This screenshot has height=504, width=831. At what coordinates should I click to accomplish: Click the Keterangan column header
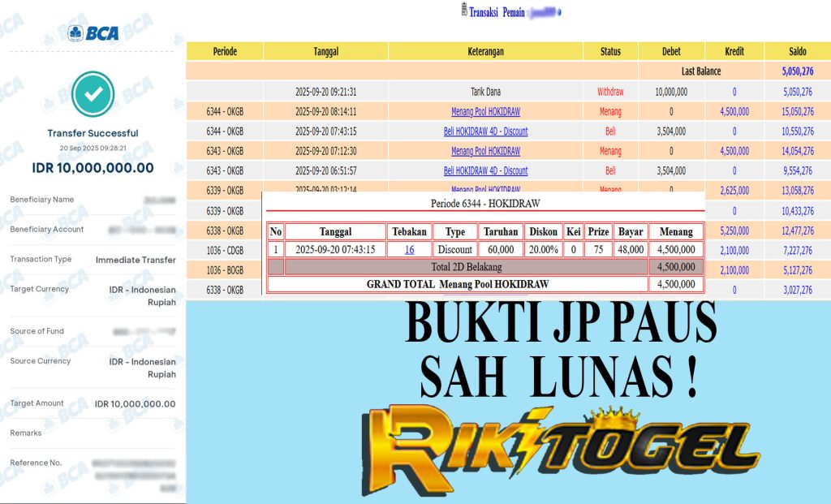click(x=485, y=51)
